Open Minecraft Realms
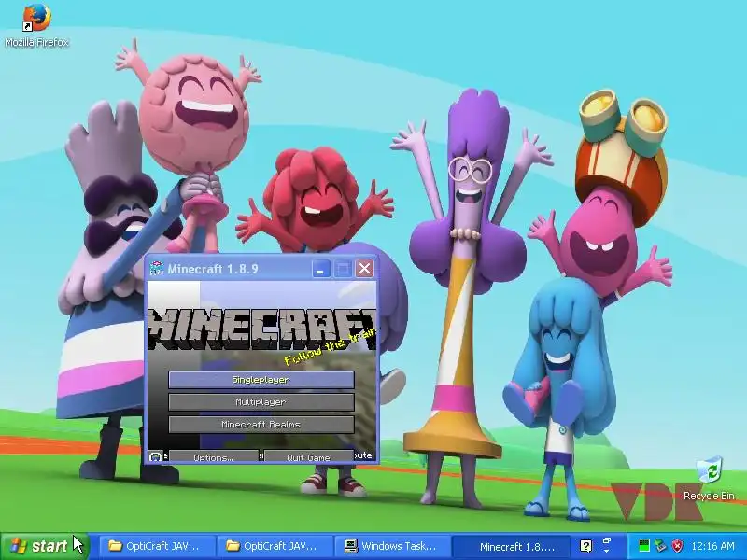Image resolution: width=747 pixels, height=560 pixels. click(261, 425)
